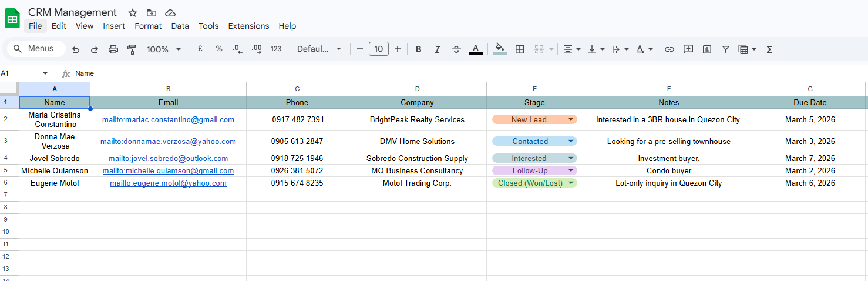The height and width of the screenshot is (281, 868).
Task: Print the spreadsheet
Action: pos(113,49)
